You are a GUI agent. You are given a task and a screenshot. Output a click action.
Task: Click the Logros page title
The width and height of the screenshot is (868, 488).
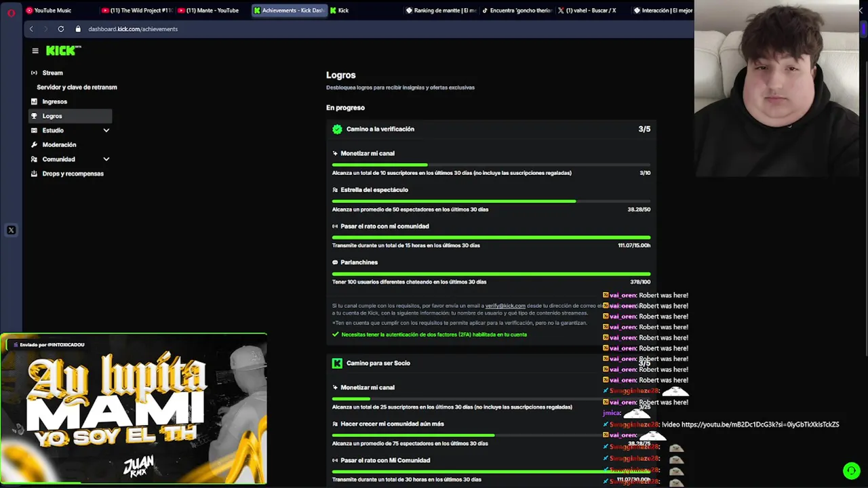(341, 75)
